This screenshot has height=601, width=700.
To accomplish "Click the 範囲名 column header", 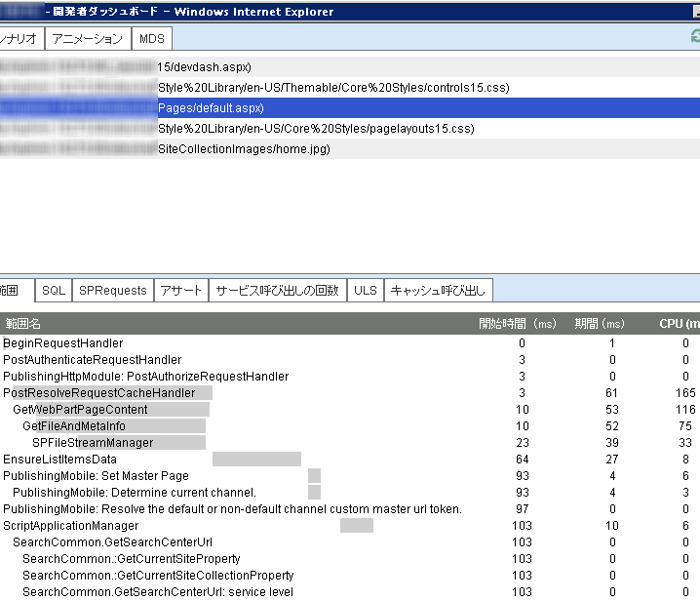I will 22,324.
